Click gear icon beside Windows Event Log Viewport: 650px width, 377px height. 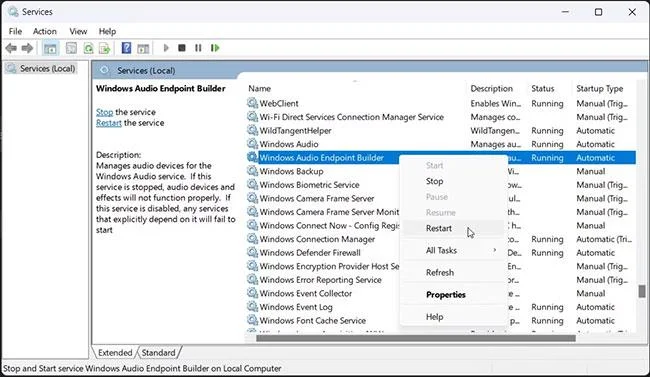(x=252, y=306)
